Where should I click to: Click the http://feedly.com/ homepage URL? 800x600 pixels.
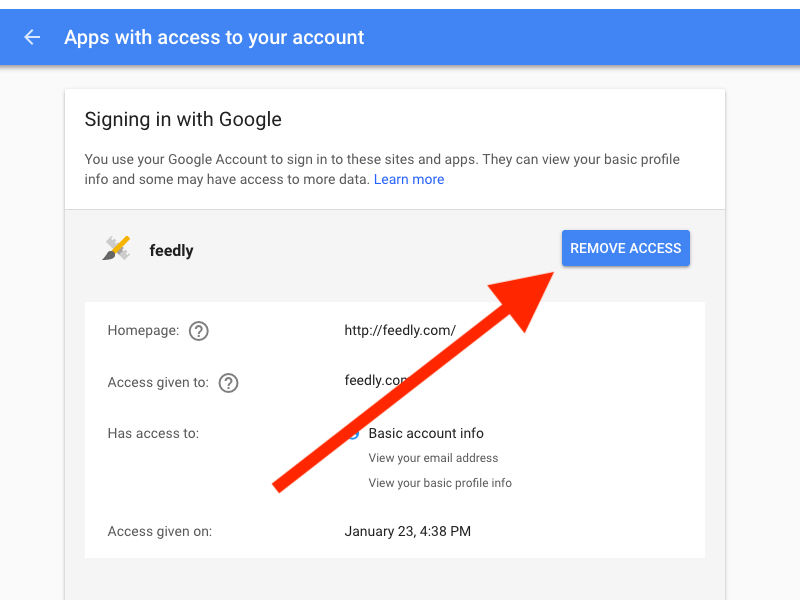(400, 331)
